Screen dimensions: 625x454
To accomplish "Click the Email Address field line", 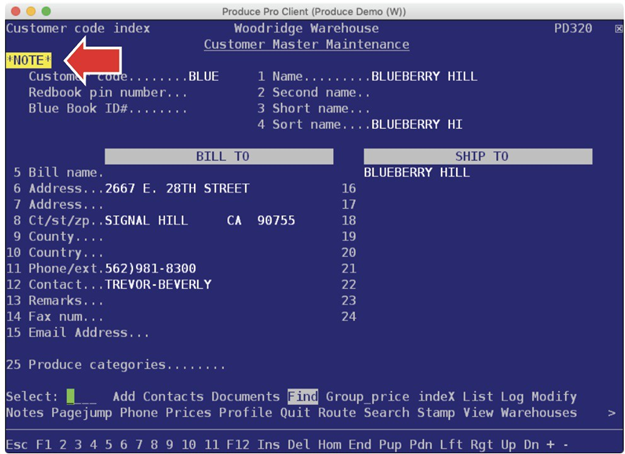I will click(x=78, y=332).
